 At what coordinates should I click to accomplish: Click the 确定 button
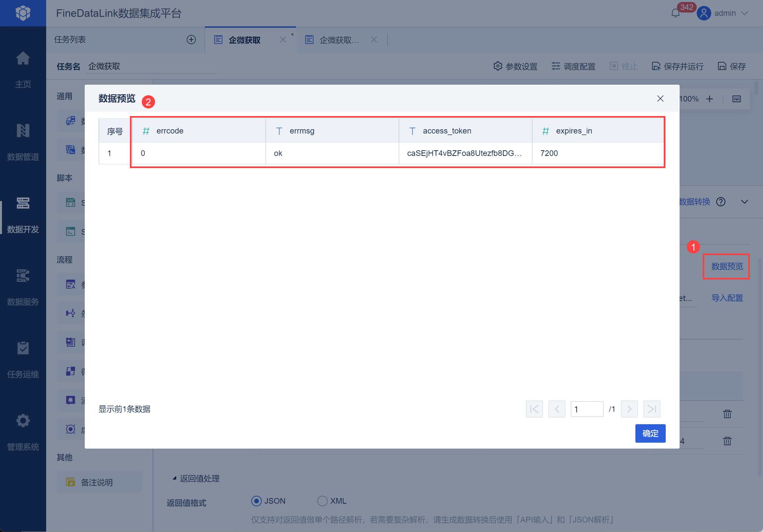click(x=650, y=433)
